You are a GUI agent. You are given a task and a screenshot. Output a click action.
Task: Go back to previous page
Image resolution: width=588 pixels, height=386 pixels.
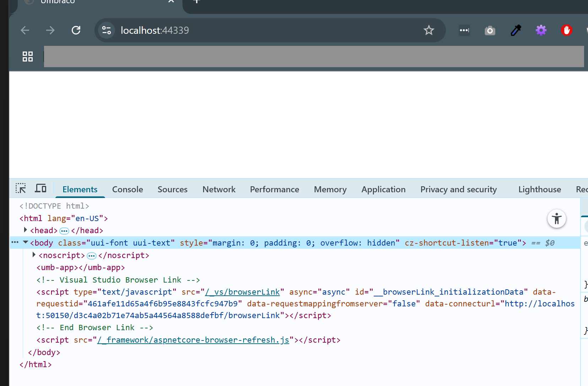click(25, 30)
